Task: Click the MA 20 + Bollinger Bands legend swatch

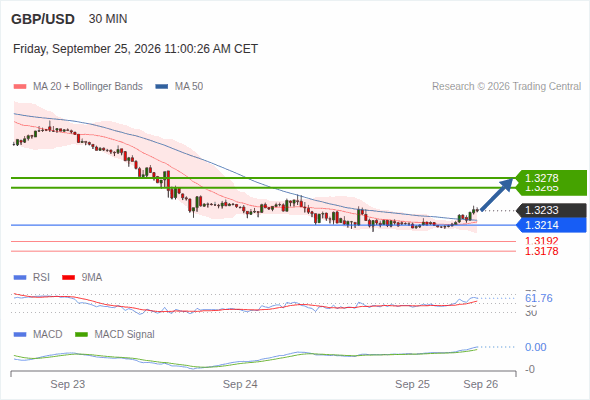Action: point(20,87)
